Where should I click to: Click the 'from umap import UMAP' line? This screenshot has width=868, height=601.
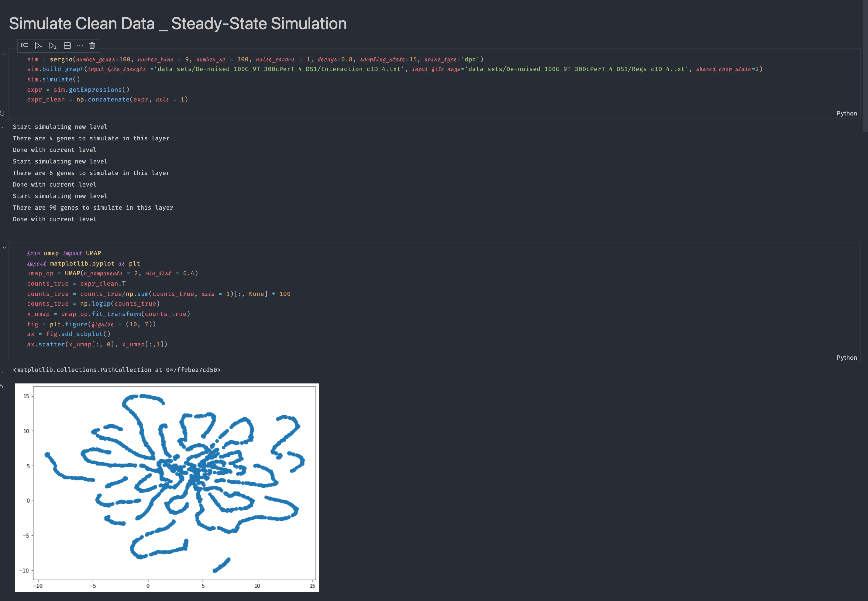pos(64,253)
